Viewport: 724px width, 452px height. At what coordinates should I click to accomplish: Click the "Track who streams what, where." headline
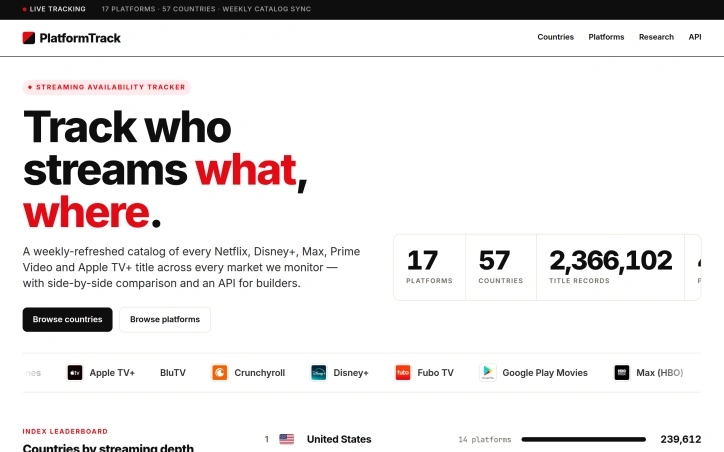[165, 169]
